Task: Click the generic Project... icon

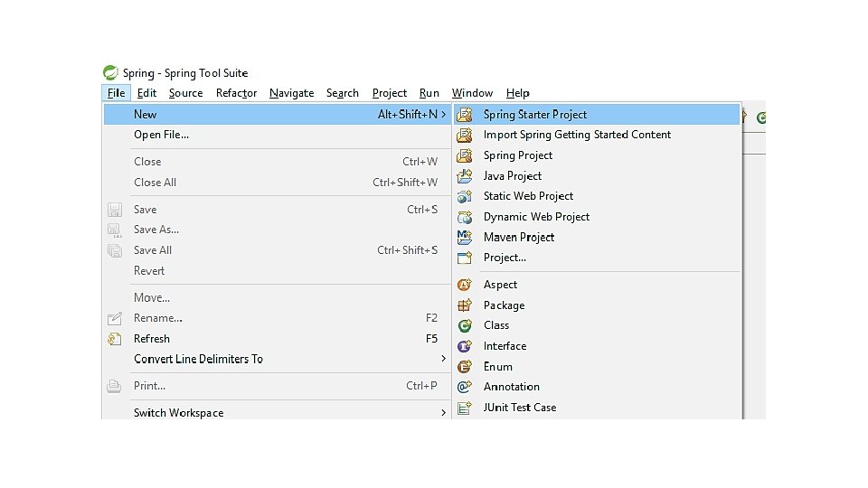Action: (465, 258)
